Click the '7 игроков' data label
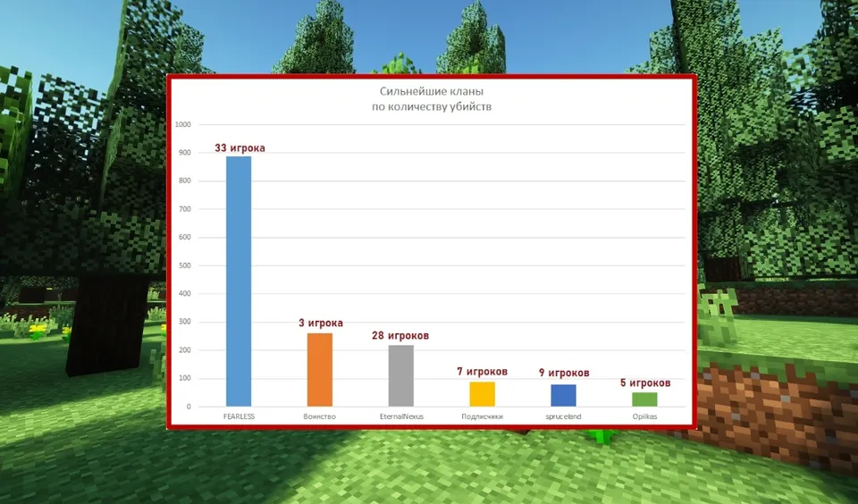 coord(482,372)
